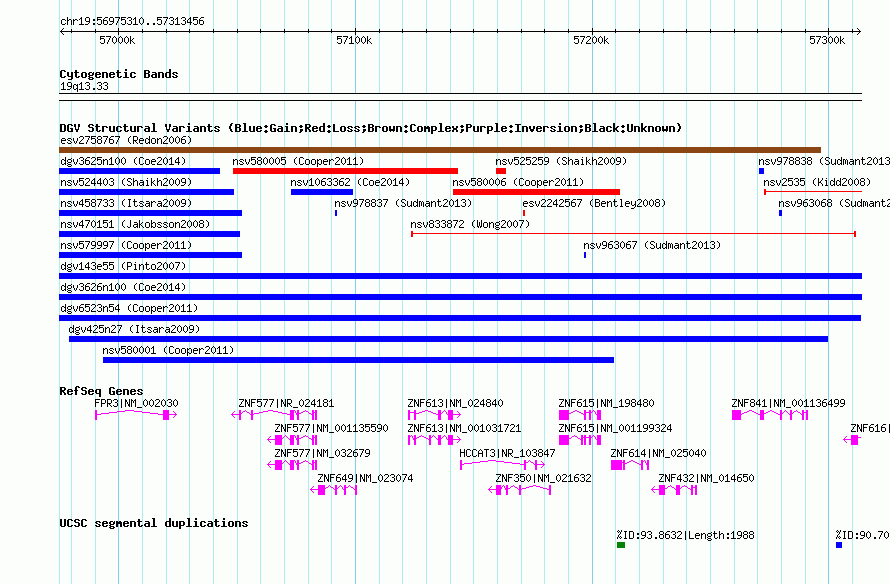Click the ZNF613|NM_024840 gene label
This screenshot has width=890, height=584.
(455, 403)
